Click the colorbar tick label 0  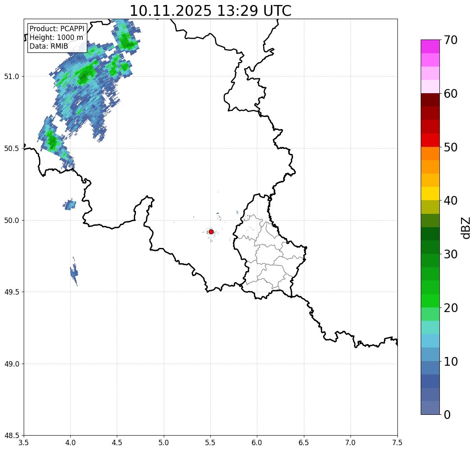point(447,414)
